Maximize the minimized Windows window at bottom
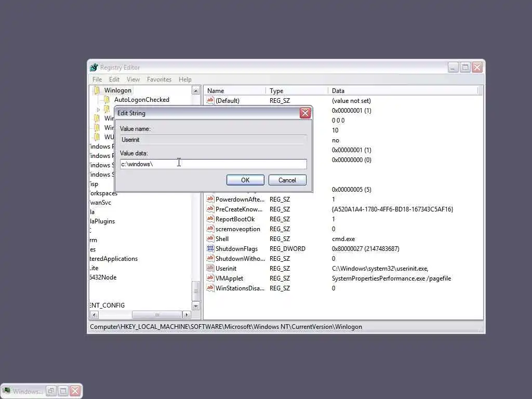This screenshot has width=532, height=399. tap(63, 391)
